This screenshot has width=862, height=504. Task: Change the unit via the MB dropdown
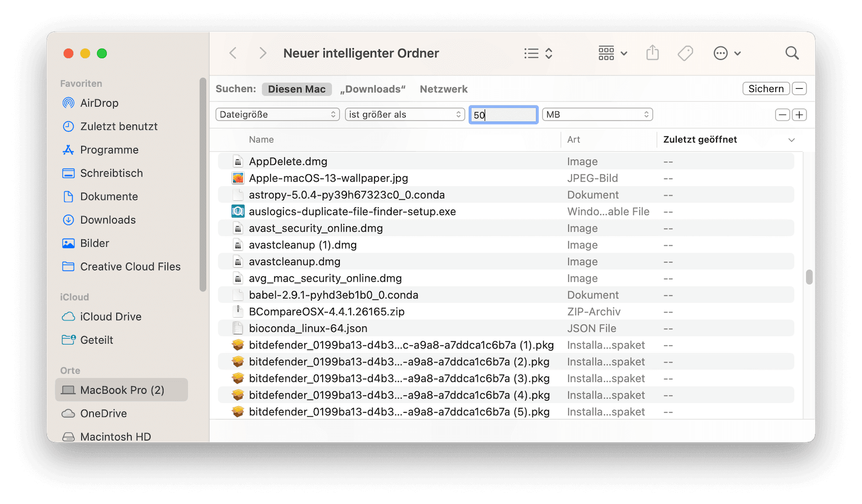click(x=596, y=114)
